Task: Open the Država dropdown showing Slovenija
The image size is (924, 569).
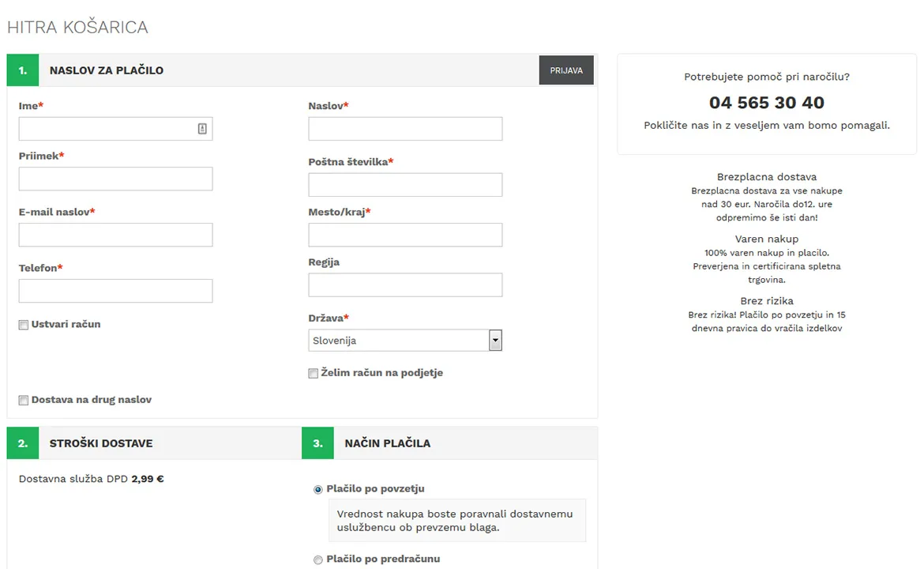Action: pyautogui.click(x=405, y=341)
